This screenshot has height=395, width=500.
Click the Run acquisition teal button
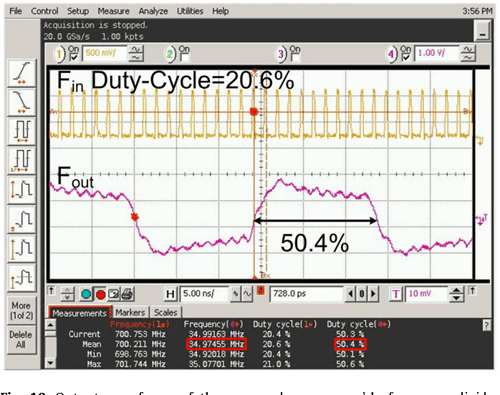[x=86, y=294]
